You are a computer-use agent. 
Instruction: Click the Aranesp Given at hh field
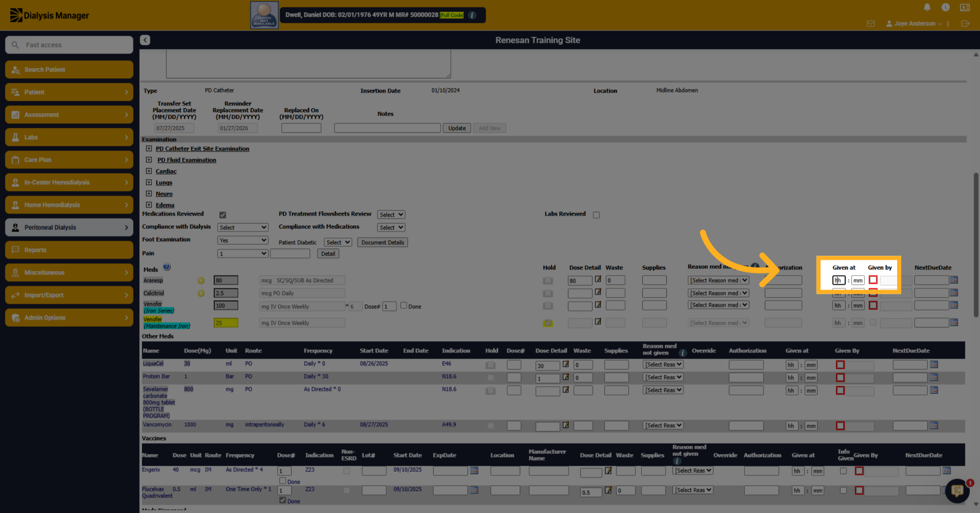(838, 280)
